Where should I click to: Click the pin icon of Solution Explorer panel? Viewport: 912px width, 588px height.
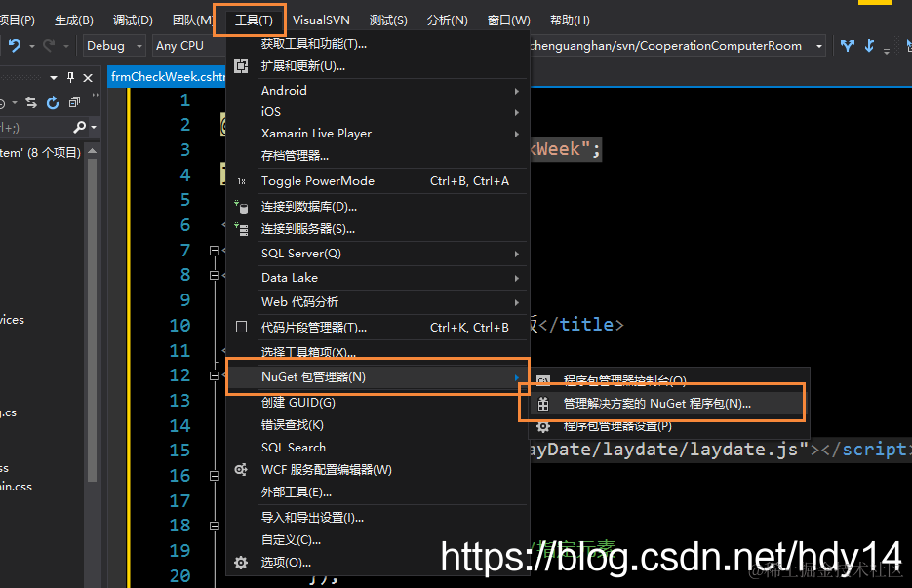click(70, 77)
